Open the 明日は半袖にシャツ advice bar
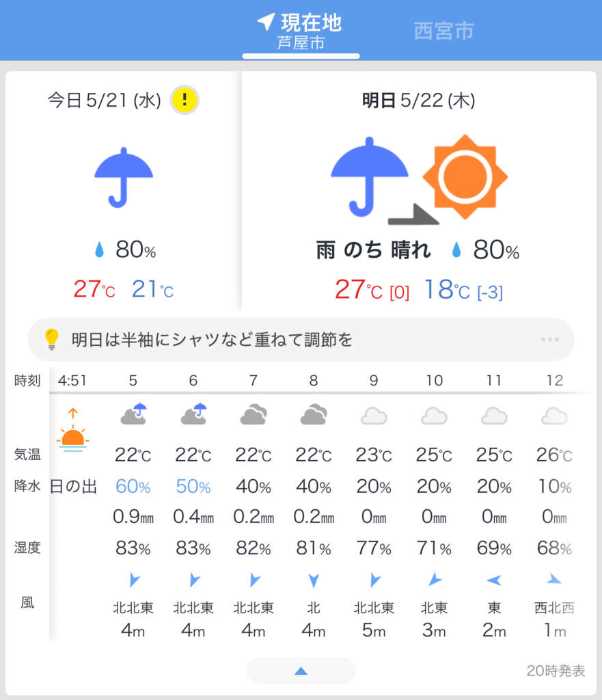Image resolution: width=602 pixels, height=700 pixels. click(301, 339)
